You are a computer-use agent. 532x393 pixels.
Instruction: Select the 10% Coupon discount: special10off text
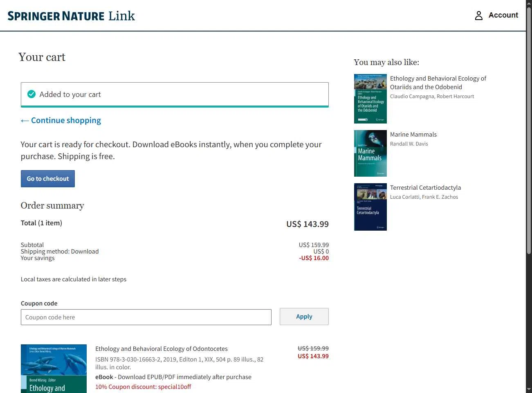coord(143,387)
